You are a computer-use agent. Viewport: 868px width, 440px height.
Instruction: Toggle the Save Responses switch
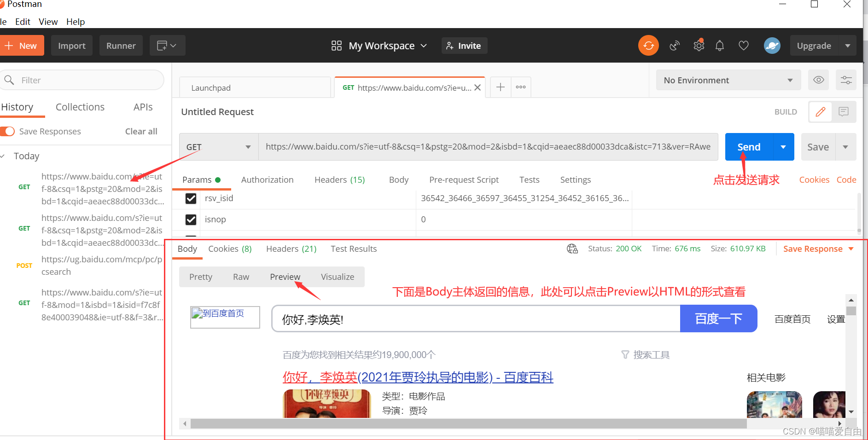[7, 131]
